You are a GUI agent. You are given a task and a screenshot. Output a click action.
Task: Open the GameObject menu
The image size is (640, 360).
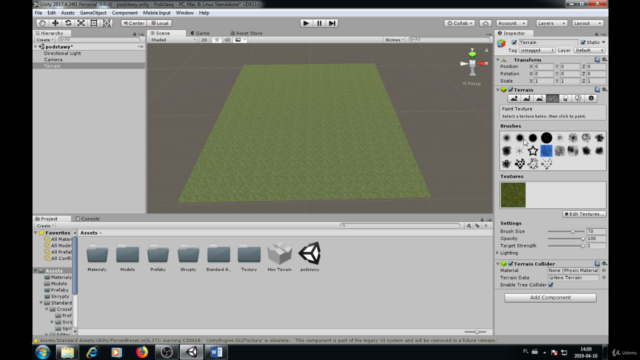pyautogui.click(x=93, y=13)
